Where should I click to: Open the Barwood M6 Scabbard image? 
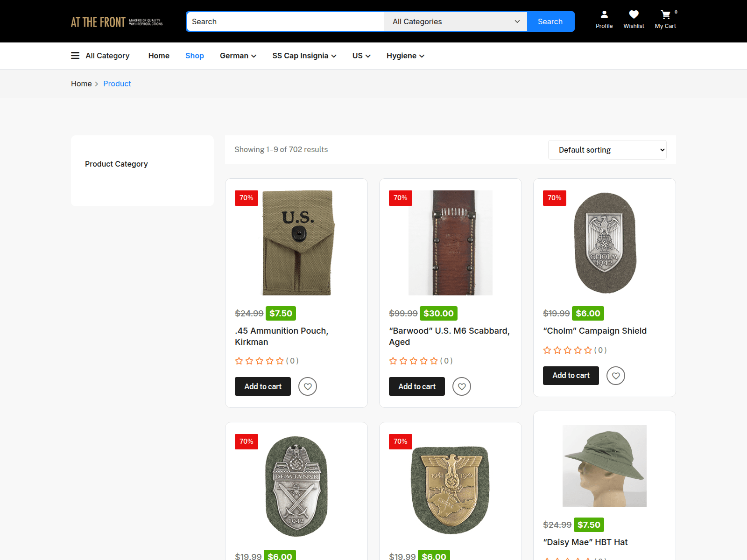(451, 243)
